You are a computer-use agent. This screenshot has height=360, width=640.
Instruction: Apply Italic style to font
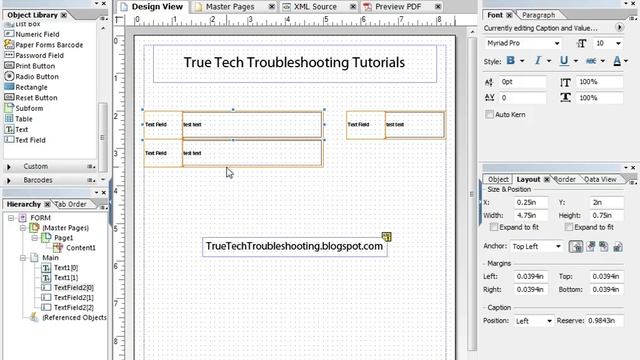pyautogui.click(x=538, y=61)
